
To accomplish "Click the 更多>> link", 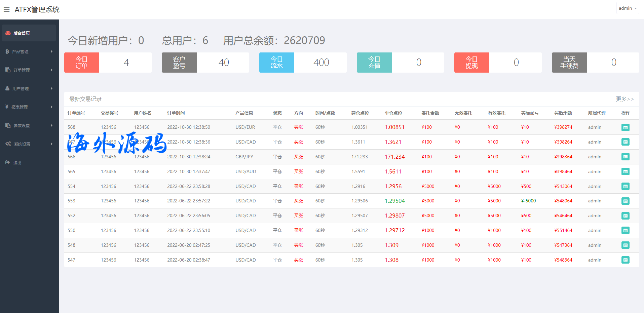I will 624,99.
